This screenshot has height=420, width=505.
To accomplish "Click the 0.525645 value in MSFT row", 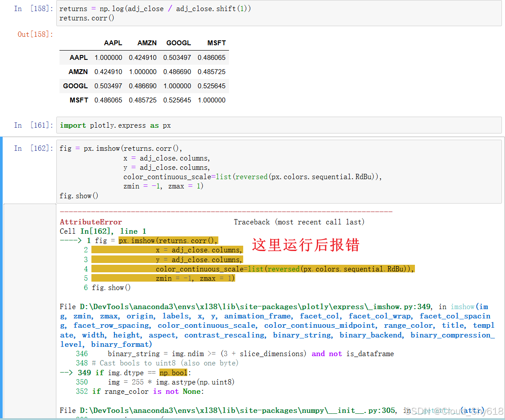I will point(177,100).
